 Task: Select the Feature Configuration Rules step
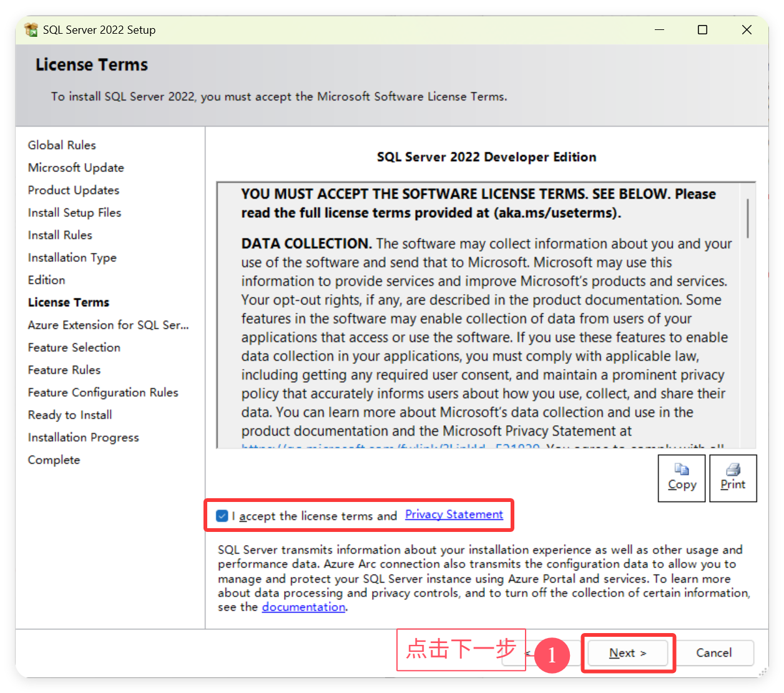pos(103,392)
